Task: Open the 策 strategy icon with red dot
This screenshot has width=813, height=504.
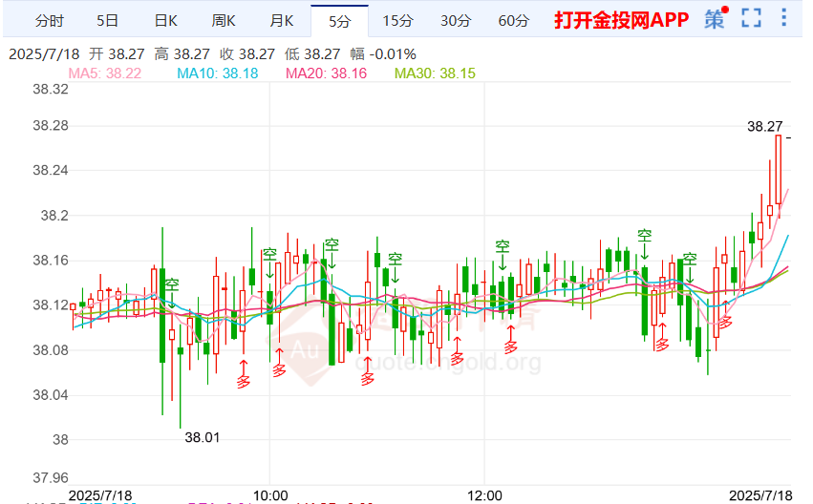Action: coord(716,19)
